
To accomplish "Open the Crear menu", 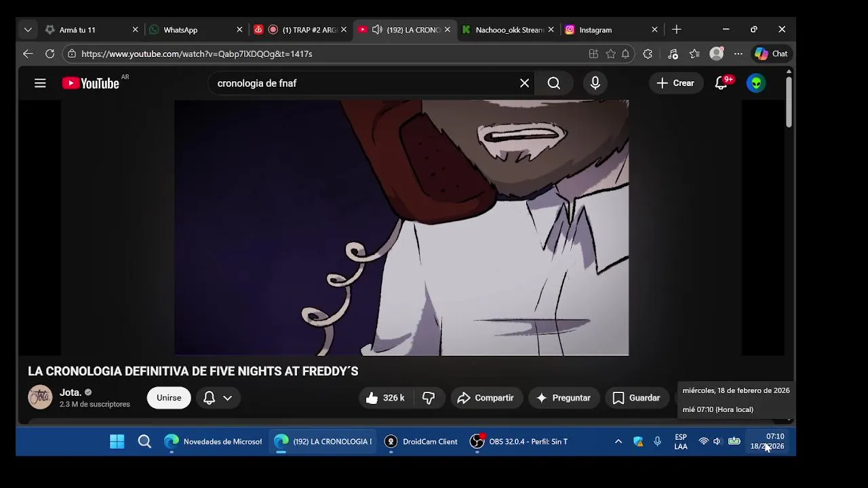I will [x=675, y=83].
